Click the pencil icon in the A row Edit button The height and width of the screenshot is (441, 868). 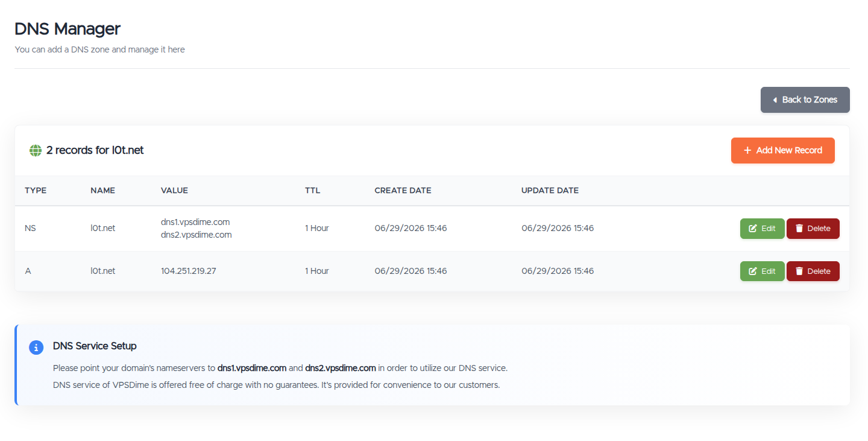[x=752, y=271]
